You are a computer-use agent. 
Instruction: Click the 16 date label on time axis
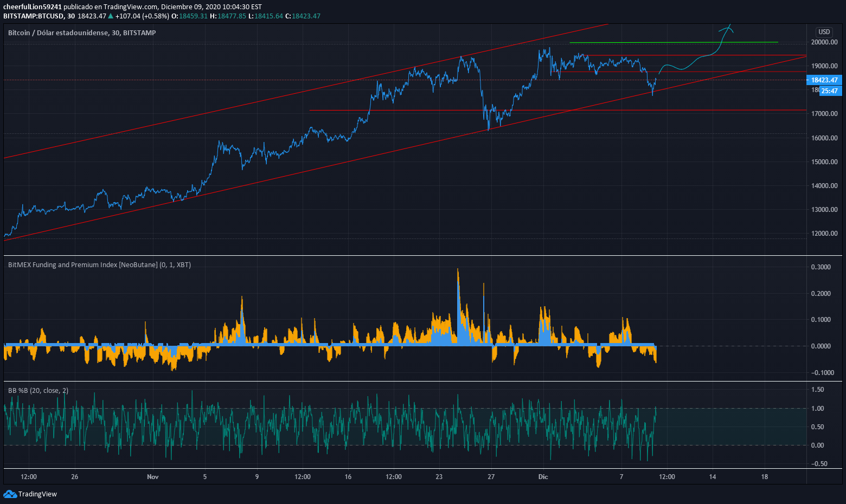click(348, 477)
